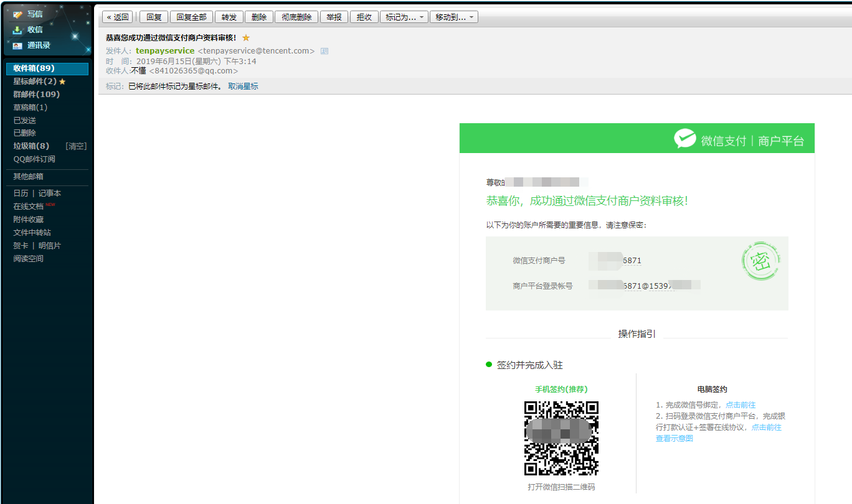Click 彻底删除 permanent delete button
The height and width of the screenshot is (504, 852).
pos(296,17)
